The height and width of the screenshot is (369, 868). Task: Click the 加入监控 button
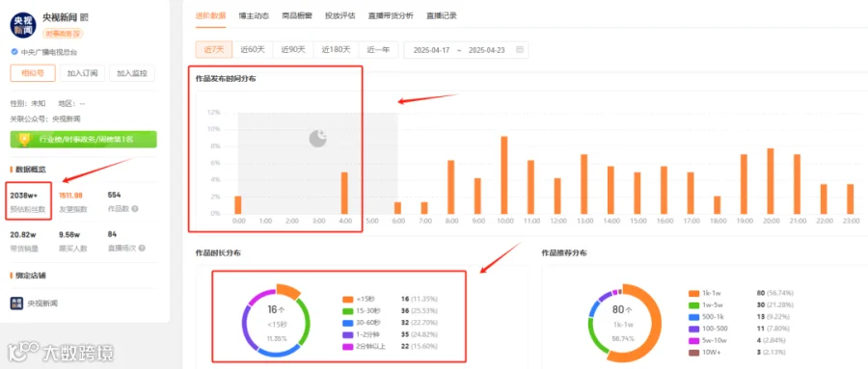[x=132, y=72]
